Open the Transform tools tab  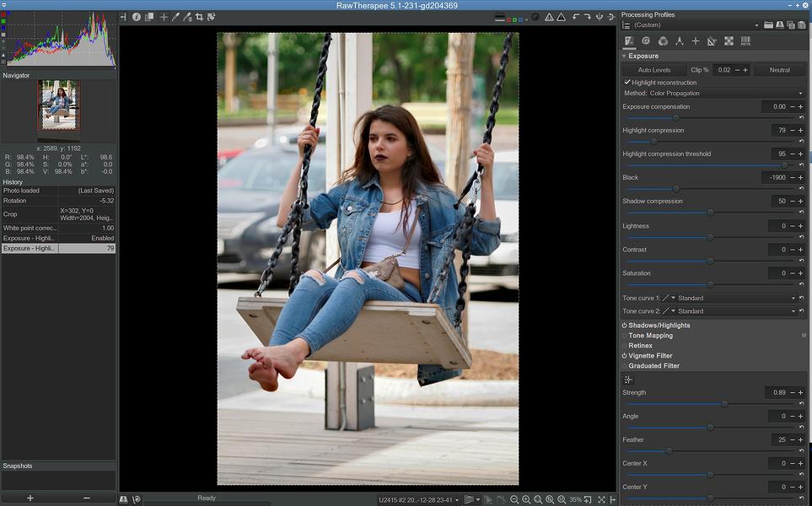tap(712, 41)
